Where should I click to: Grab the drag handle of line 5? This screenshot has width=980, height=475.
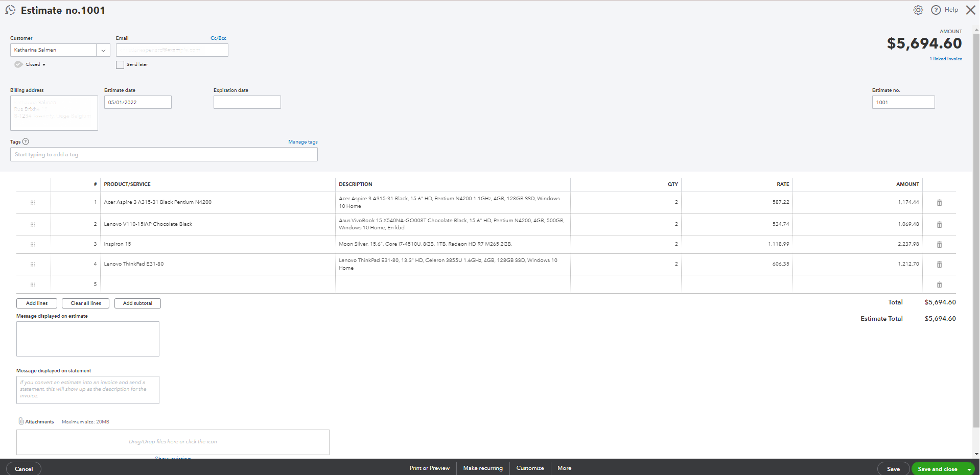pyautogui.click(x=33, y=284)
